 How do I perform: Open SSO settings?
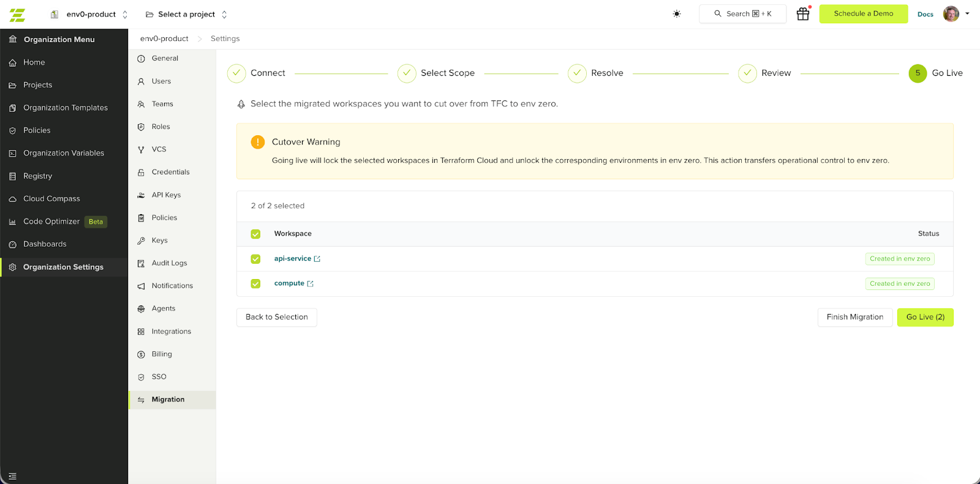click(x=172, y=377)
